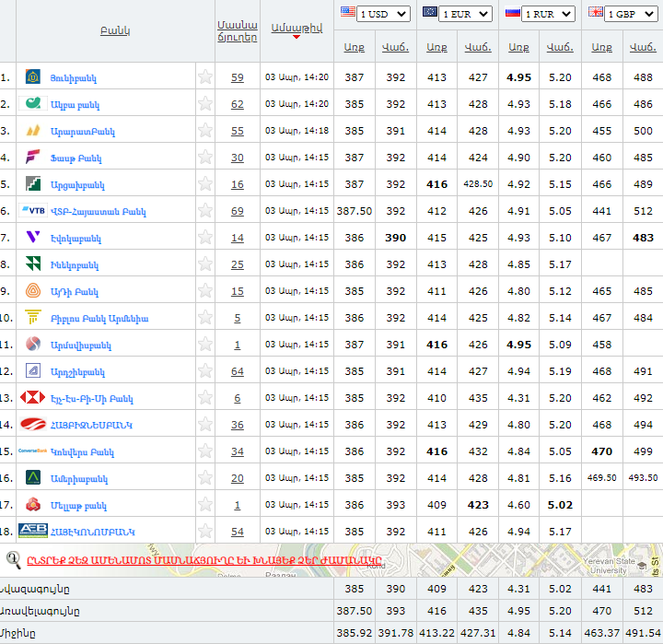Open the 1 EUR currency dropdown

[x=466, y=14]
